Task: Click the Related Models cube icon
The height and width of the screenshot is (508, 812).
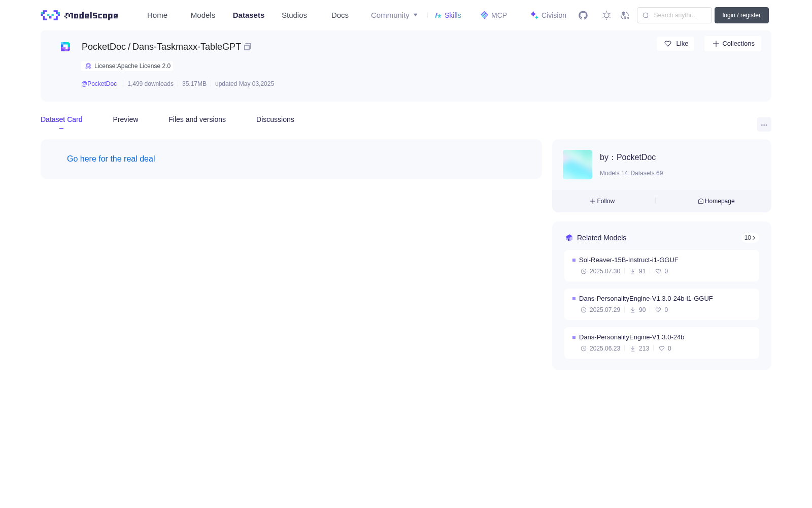Action: tap(569, 238)
